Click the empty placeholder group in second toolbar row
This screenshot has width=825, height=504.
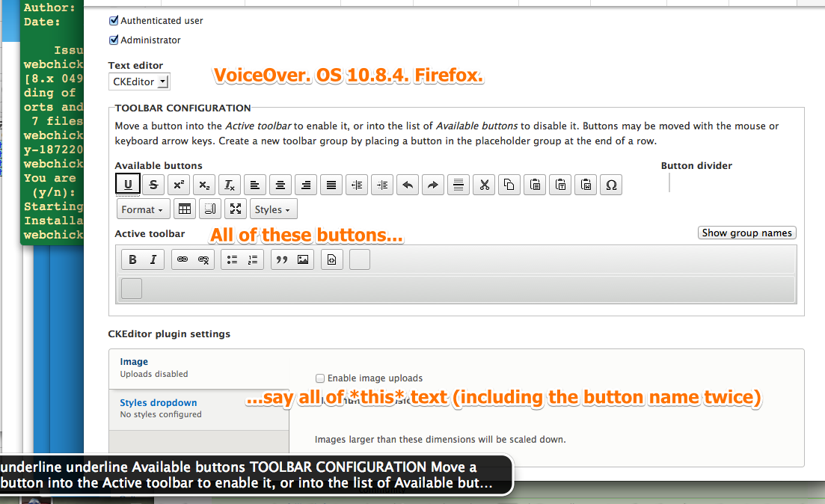[132, 289]
